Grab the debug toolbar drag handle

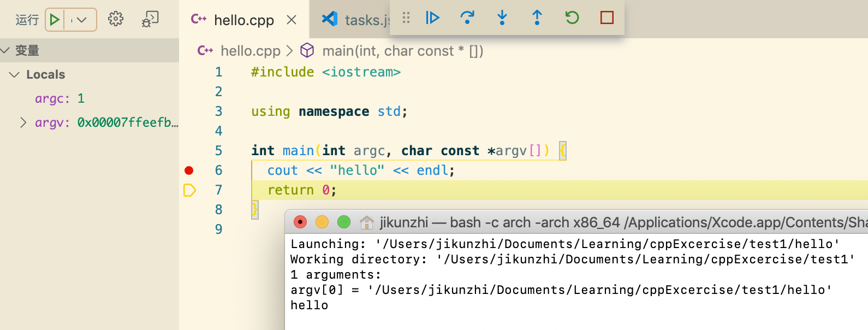tap(406, 18)
